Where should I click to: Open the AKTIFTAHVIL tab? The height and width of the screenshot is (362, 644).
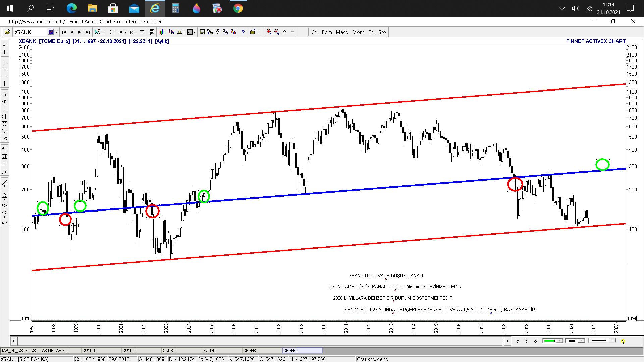[x=61, y=350]
